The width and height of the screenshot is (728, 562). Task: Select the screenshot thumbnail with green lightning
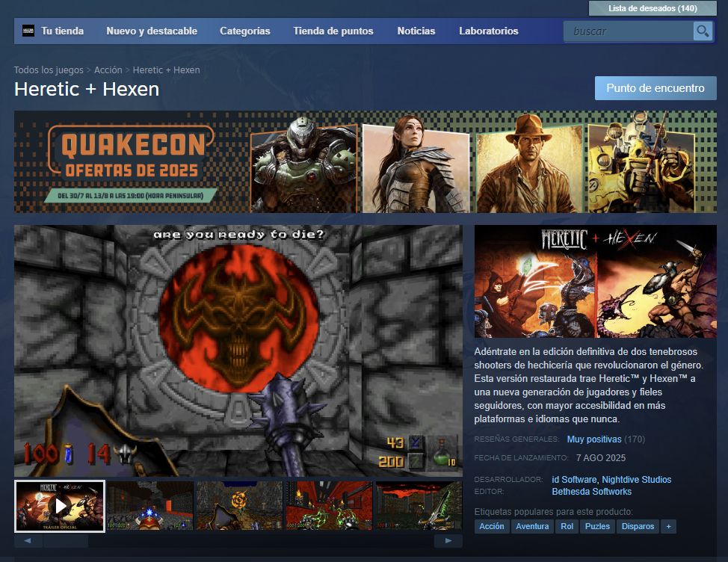[x=329, y=506]
